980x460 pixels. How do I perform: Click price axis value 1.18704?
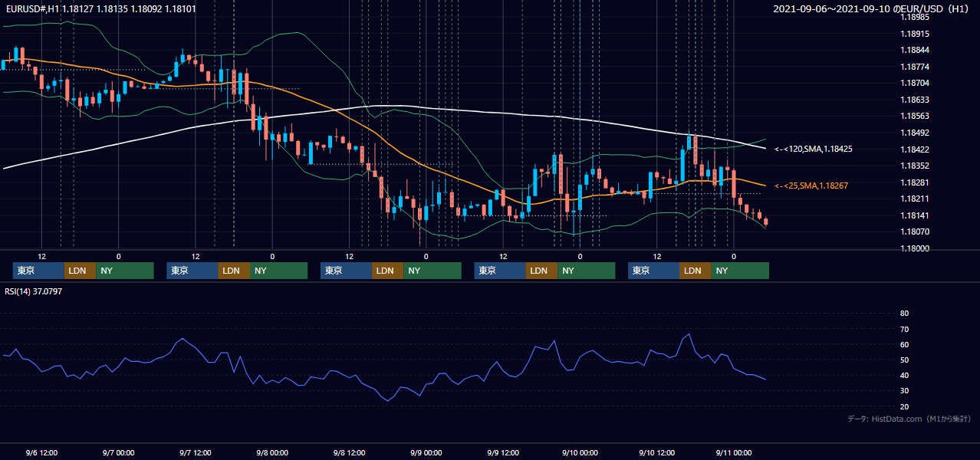click(x=914, y=83)
